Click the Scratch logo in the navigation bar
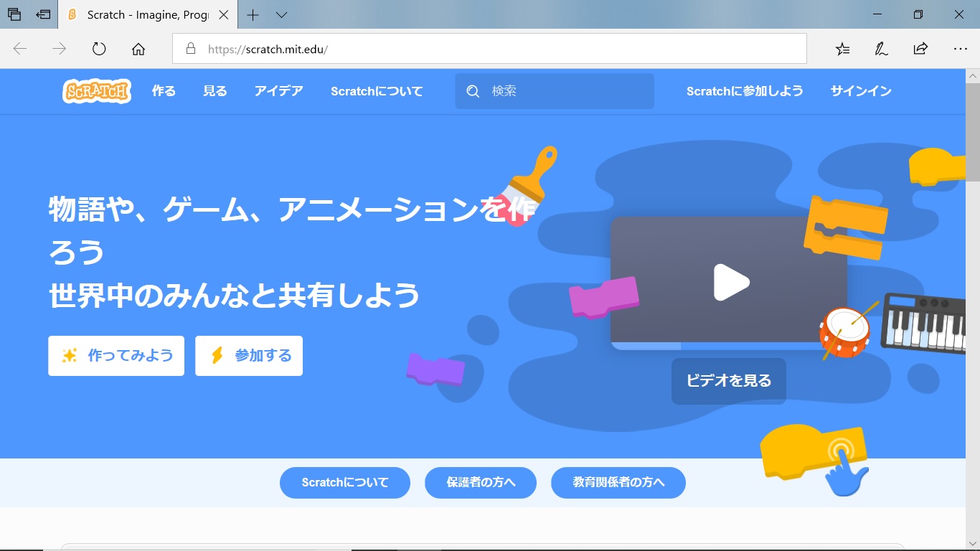The width and height of the screenshot is (980, 551). pyautogui.click(x=97, y=91)
